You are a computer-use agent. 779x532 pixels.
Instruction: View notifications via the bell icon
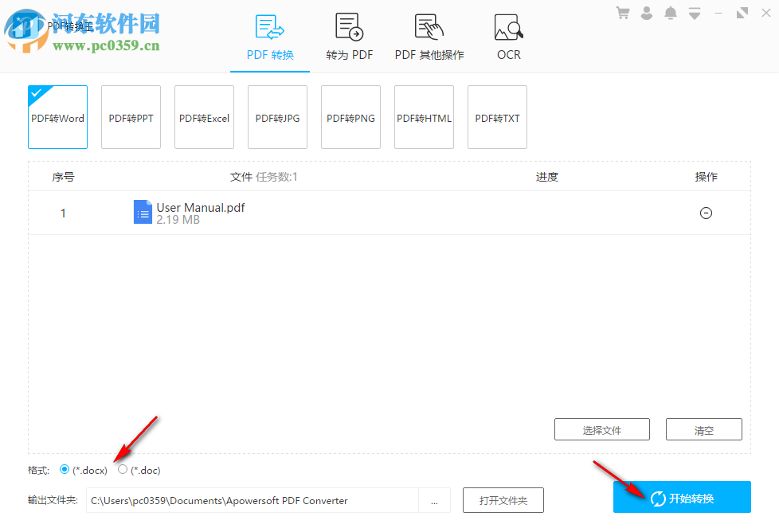pos(670,13)
